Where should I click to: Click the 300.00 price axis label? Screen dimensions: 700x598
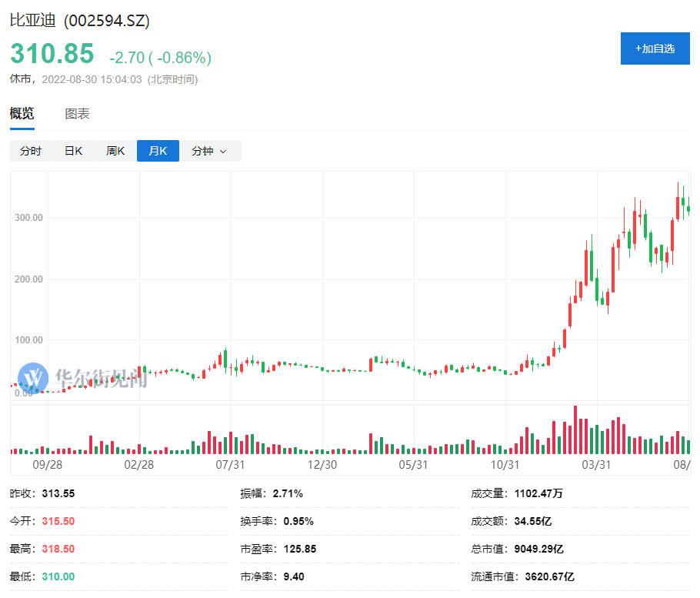(28, 218)
